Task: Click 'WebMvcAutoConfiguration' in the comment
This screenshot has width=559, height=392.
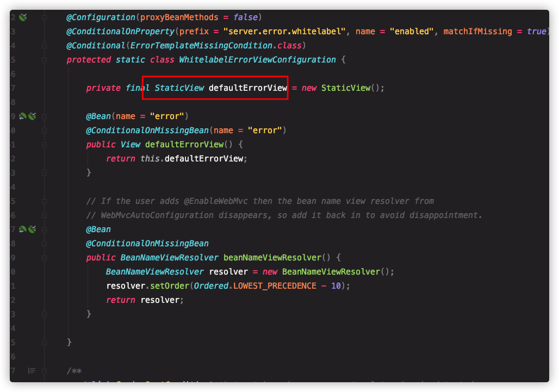Action: point(157,215)
